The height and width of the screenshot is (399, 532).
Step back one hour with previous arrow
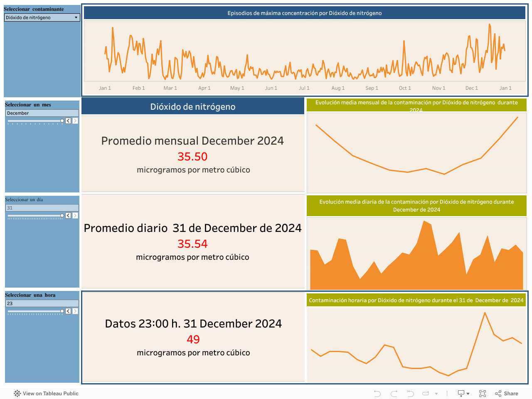pyautogui.click(x=68, y=311)
